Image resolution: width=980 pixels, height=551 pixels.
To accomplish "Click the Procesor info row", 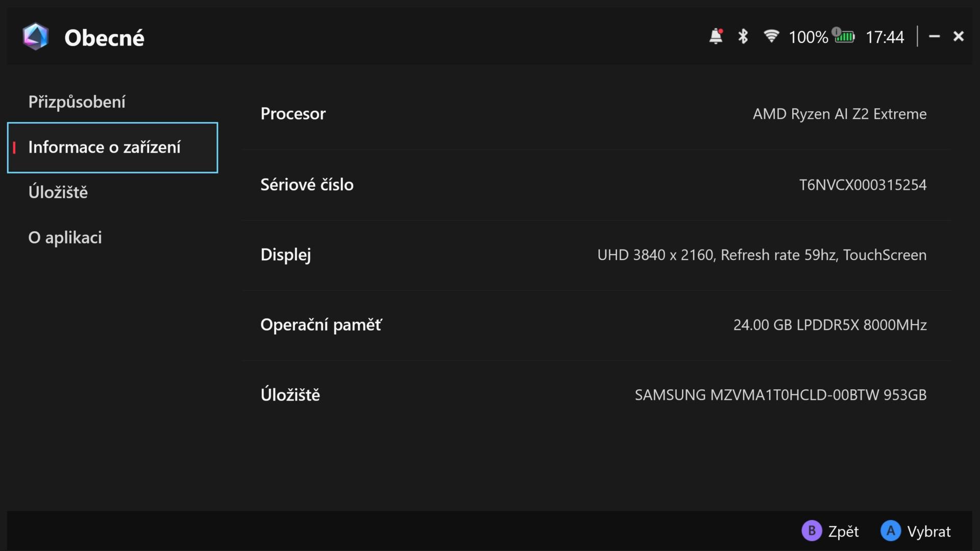I will click(596, 114).
